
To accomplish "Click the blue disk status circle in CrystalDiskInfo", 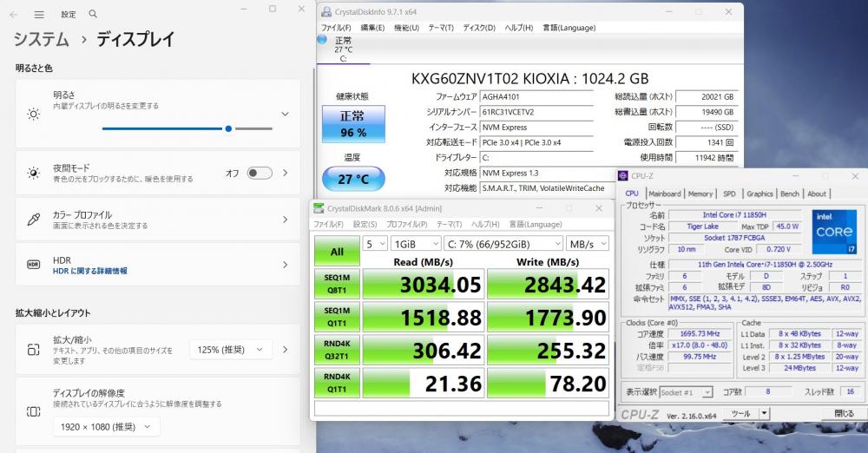I will (x=322, y=39).
